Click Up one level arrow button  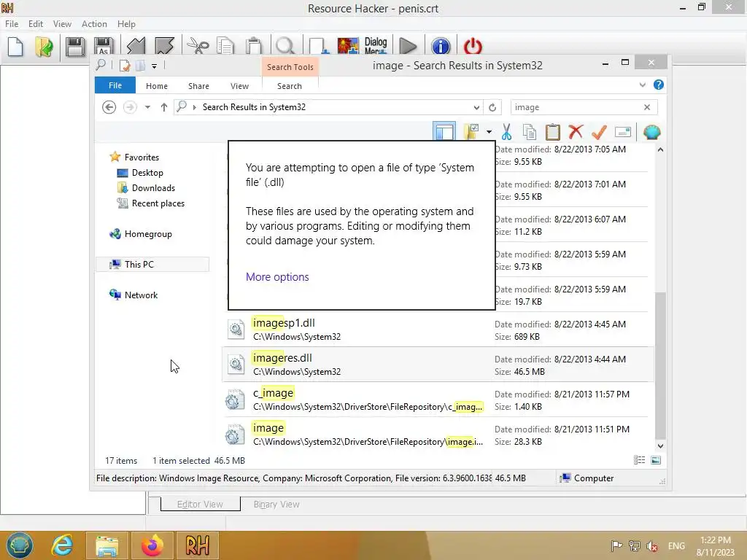click(164, 107)
